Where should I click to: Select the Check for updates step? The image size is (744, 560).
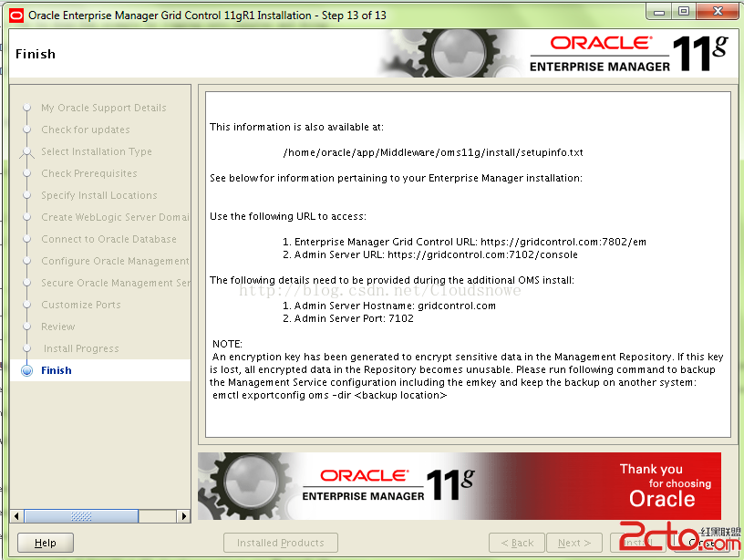pyautogui.click(x=86, y=130)
